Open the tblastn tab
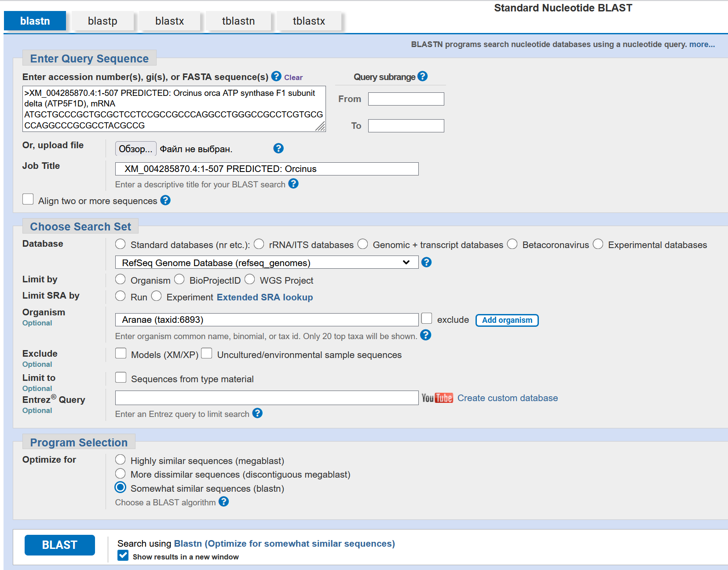Image resolution: width=728 pixels, height=570 pixels. click(x=238, y=21)
